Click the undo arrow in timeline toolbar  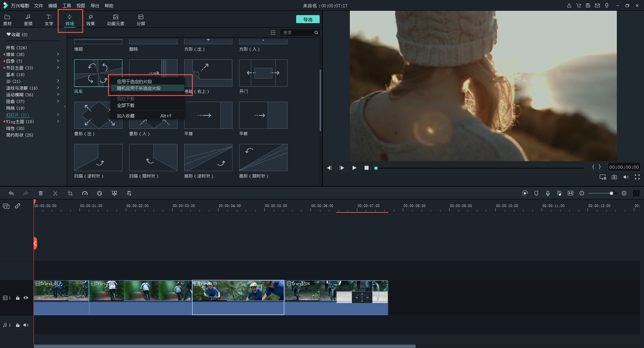(11, 193)
